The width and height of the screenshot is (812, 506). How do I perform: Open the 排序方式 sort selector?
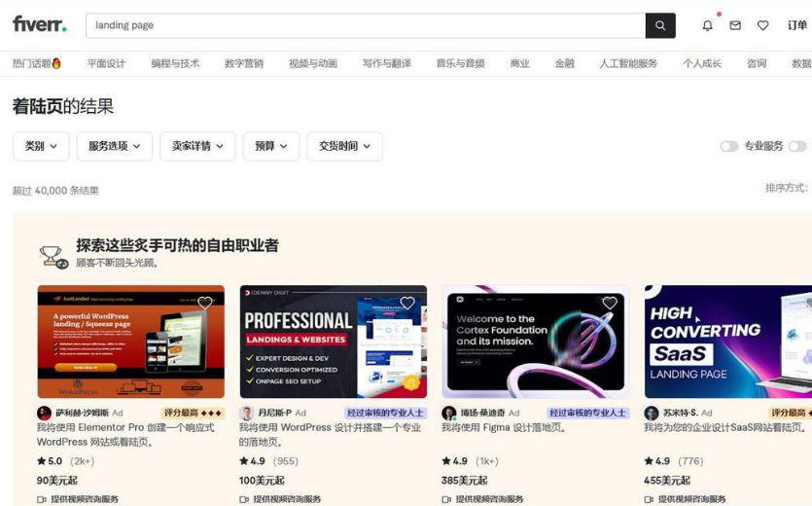click(788, 188)
